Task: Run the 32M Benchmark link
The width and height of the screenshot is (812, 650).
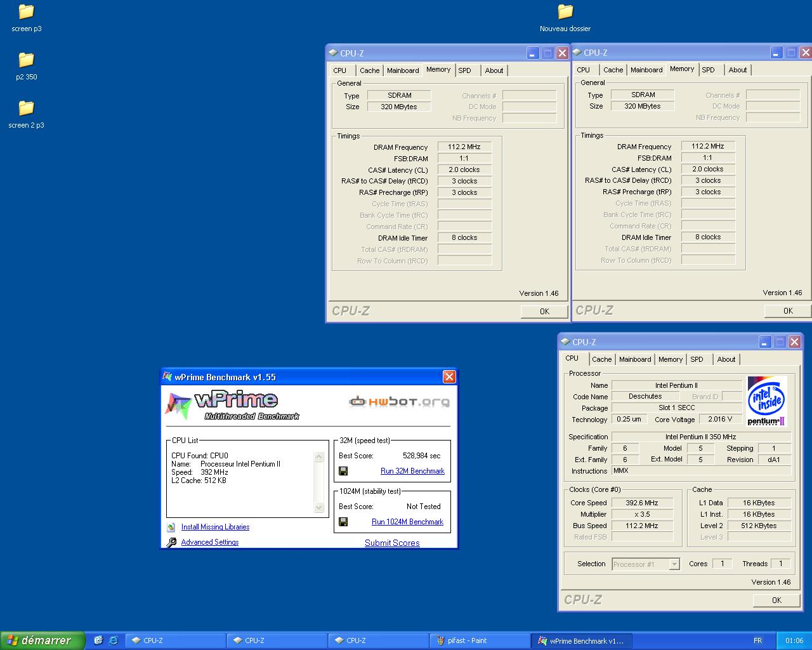Action: point(412,471)
